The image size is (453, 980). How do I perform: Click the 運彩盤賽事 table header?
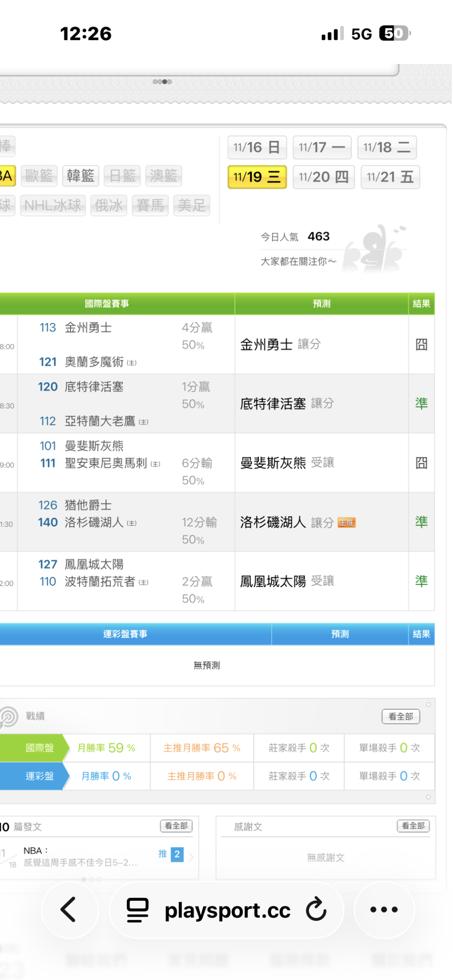pos(125,634)
